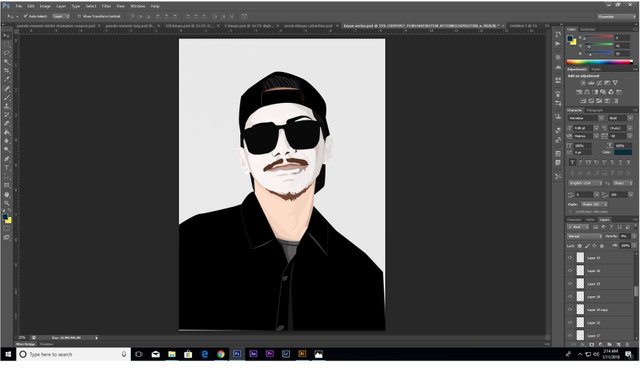Enable Show Transform Controls checkbox

(79, 16)
